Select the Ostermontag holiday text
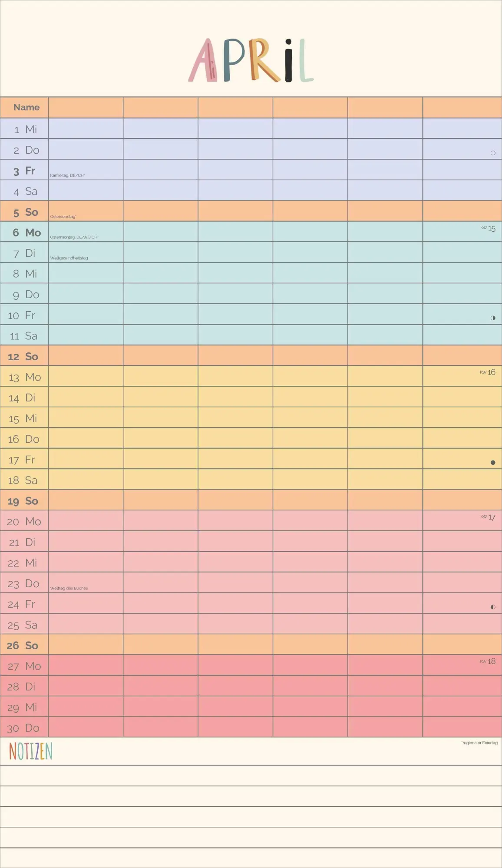 [74, 237]
